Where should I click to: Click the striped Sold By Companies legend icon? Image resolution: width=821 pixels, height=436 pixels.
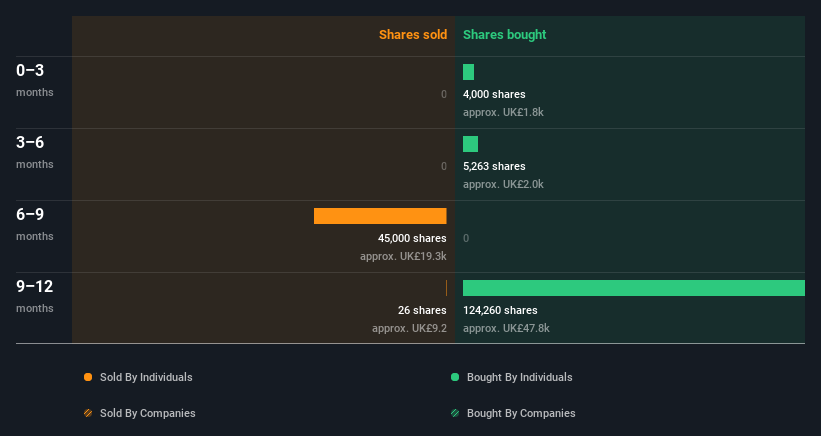click(x=88, y=413)
